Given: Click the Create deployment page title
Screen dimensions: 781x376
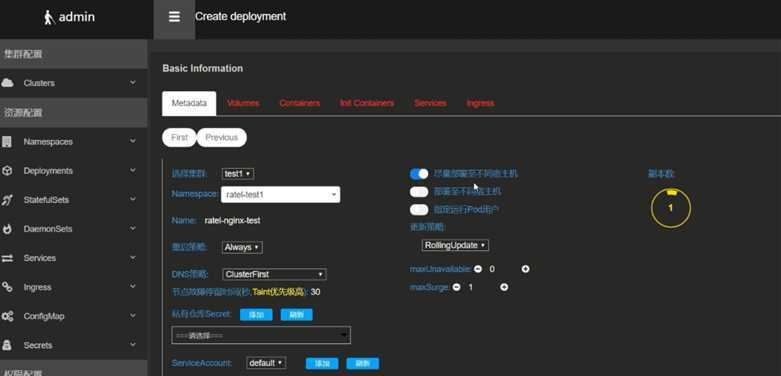Looking at the screenshot, I should click(x=241, y=17).
